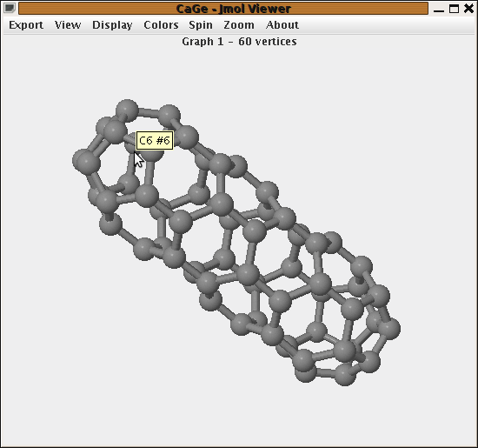Maximize the Jmol Viewer window

pyautogui.click(x=454, y=9)
